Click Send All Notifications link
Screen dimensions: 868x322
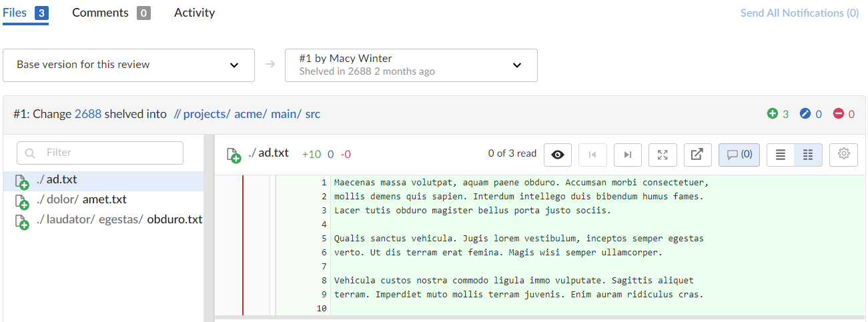pyautogui.click(x=799, y=13)
